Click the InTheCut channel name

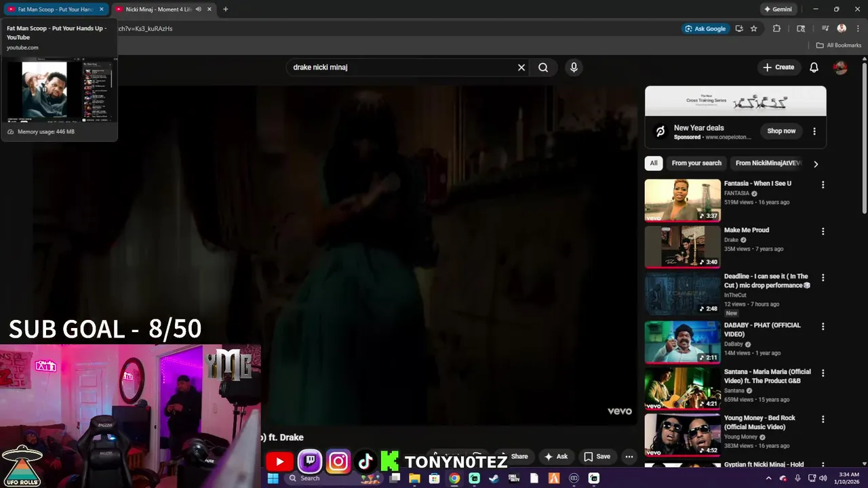click(x=735, y=295)
